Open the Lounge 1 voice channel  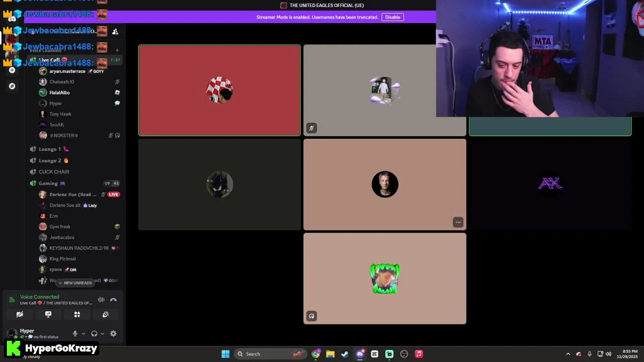[74, 149]
